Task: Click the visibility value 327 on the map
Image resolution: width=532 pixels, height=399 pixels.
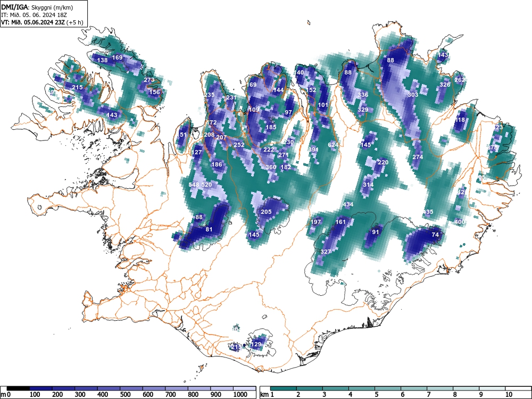Action: tap(326, 252)
